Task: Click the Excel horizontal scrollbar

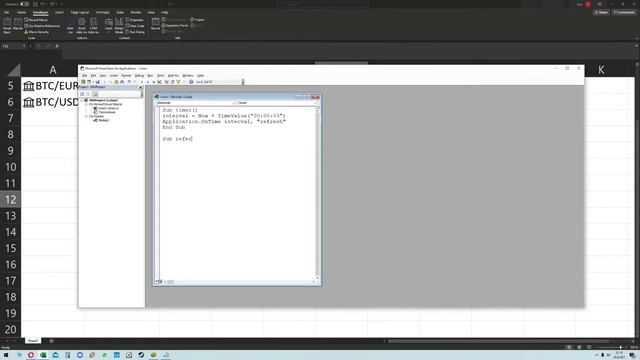Action: [499, 341]
